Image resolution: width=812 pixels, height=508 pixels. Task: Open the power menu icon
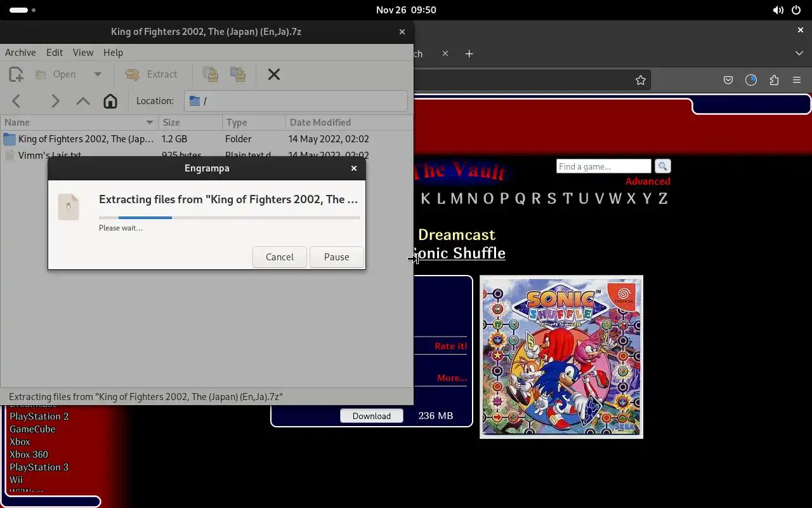tap(796, 10)
